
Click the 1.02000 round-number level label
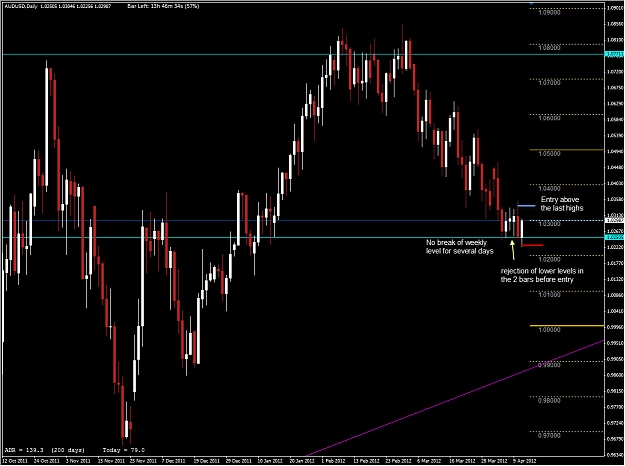point(549,259)
